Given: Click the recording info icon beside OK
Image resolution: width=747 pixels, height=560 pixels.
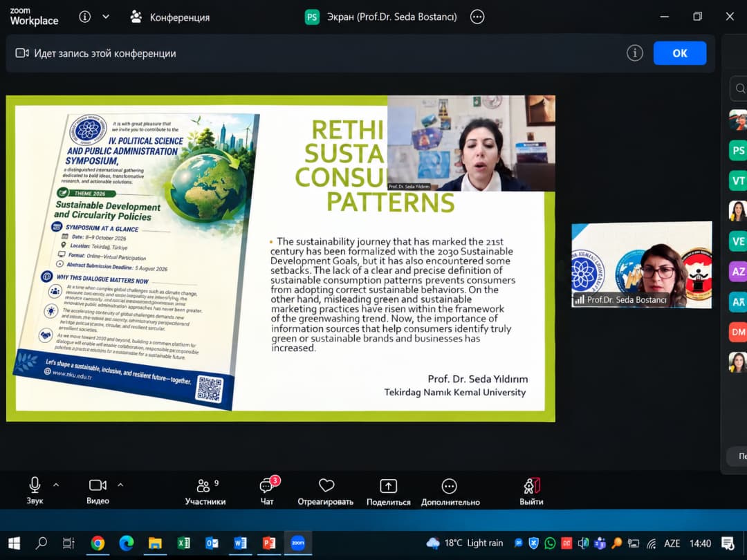Looking at the screenshot, I should (634, 53).
